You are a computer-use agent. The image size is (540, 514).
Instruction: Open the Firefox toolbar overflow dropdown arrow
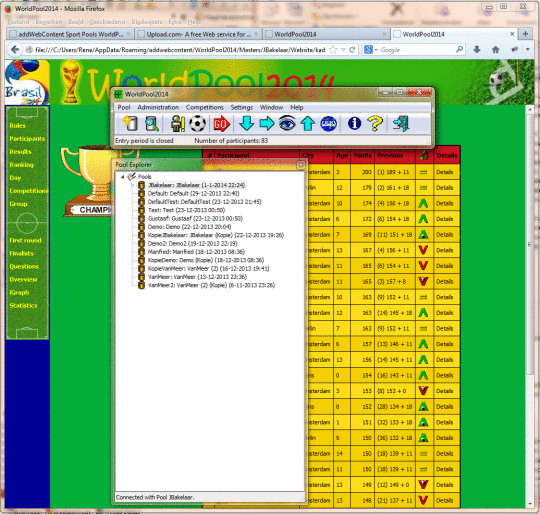(x=528, y=50)
